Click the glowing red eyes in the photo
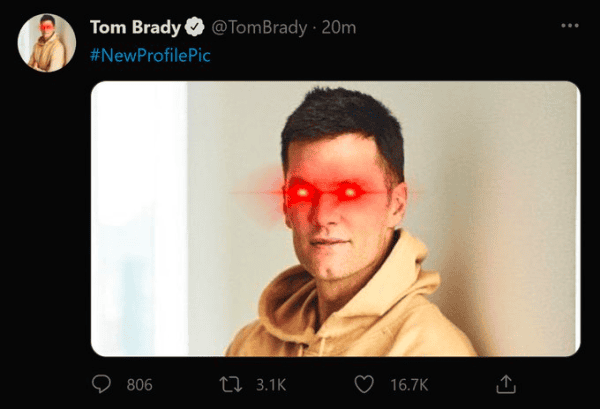This screenshot has width=600, height=409. point(325,192)
